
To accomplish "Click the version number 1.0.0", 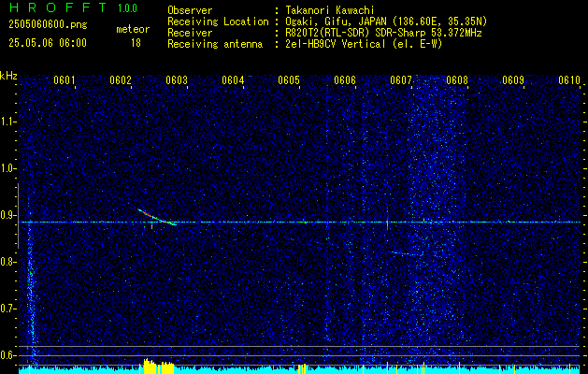I will pos(127,7).
